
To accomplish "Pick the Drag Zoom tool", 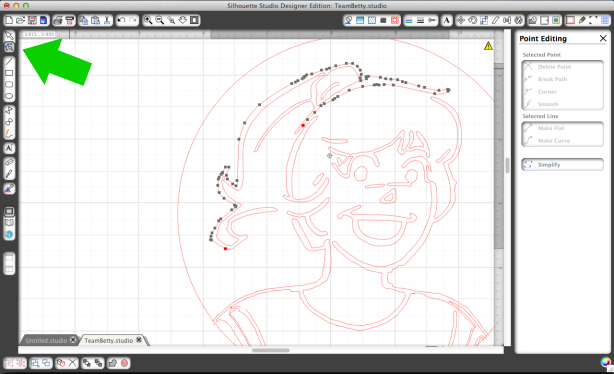I will point(171,20).
